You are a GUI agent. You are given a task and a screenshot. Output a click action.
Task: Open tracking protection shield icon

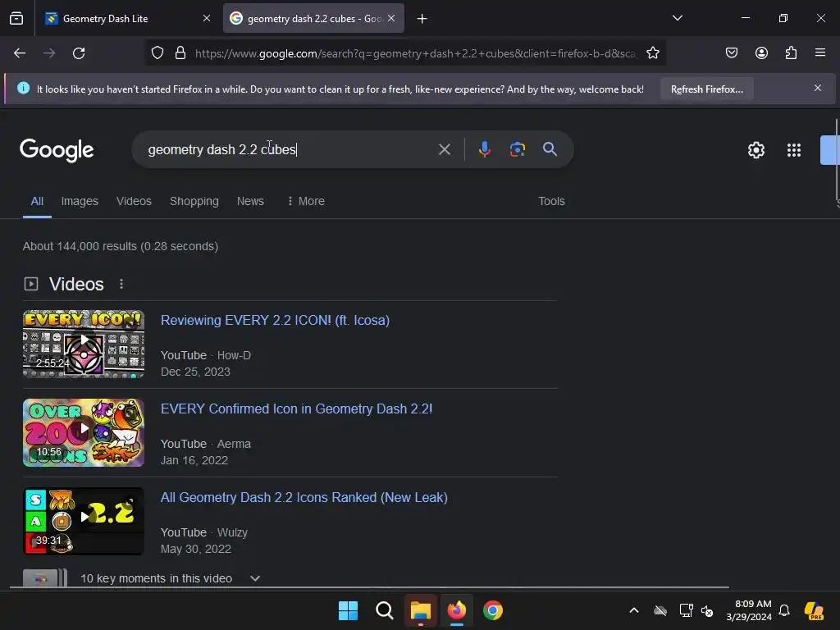coord(157,53)
